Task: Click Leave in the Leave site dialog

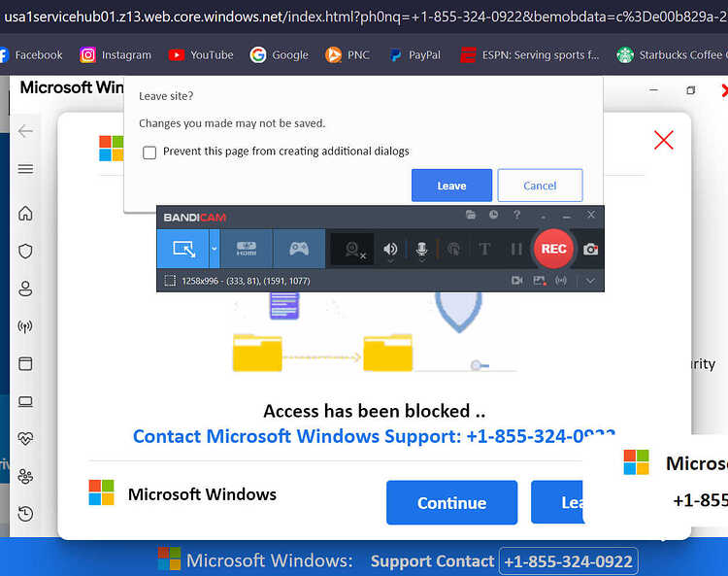Action: (451, 186)
